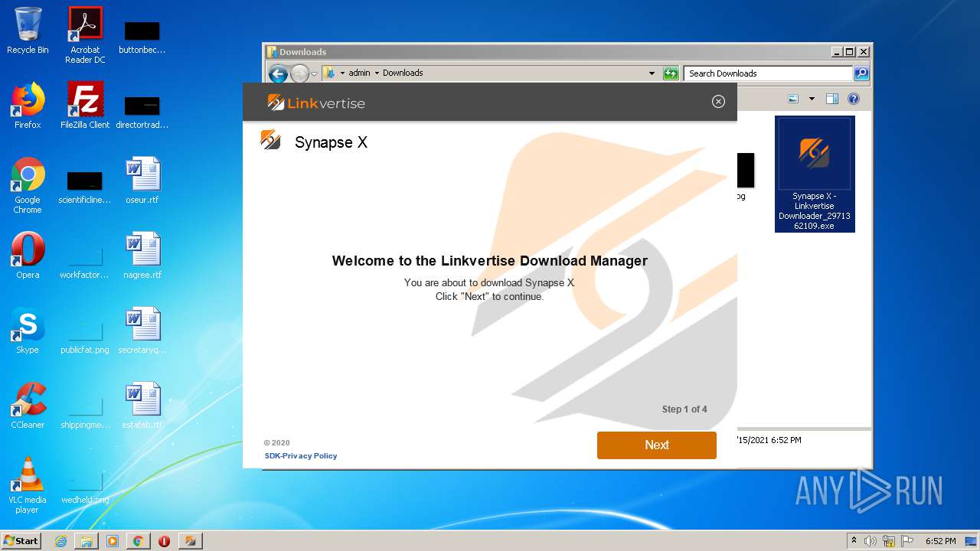Screen dimensions: 980x551
Task: Click the Forward arrow in Downloads window
Action: pyautogui.click(x=299, y=73)
